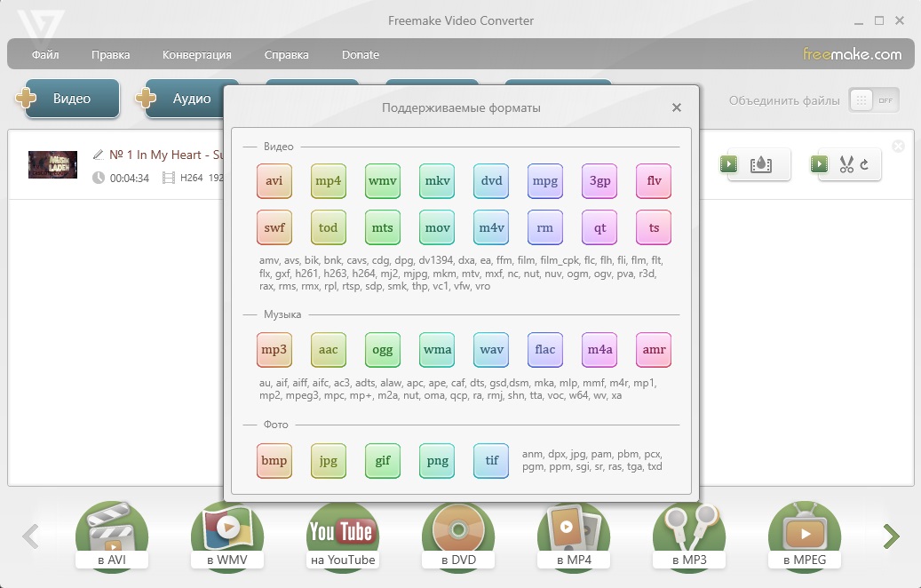The image size is (921, 588).
Task: Click the avi video format icon
Action: click(x=274, y=181)
